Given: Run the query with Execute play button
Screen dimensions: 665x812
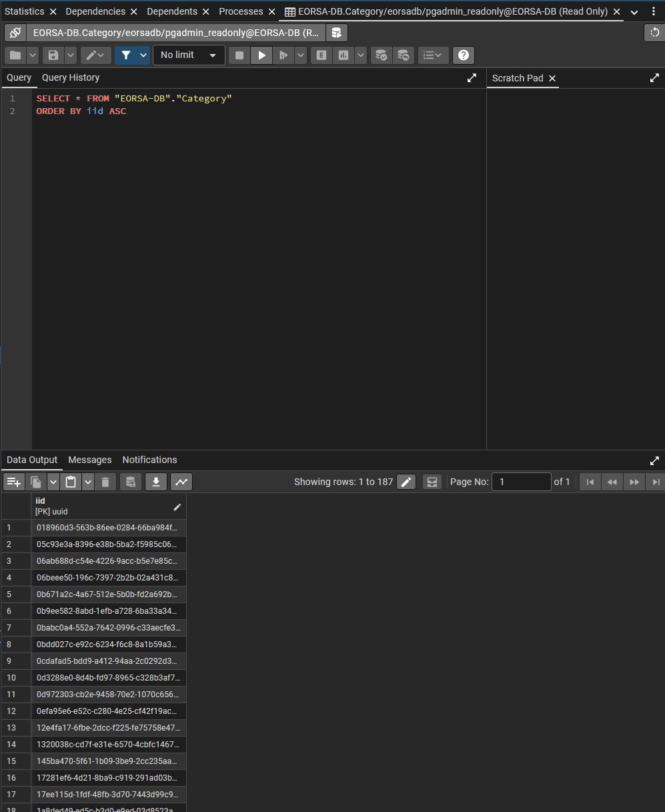Looking at the screenshot, I should (x=262, y=55).
